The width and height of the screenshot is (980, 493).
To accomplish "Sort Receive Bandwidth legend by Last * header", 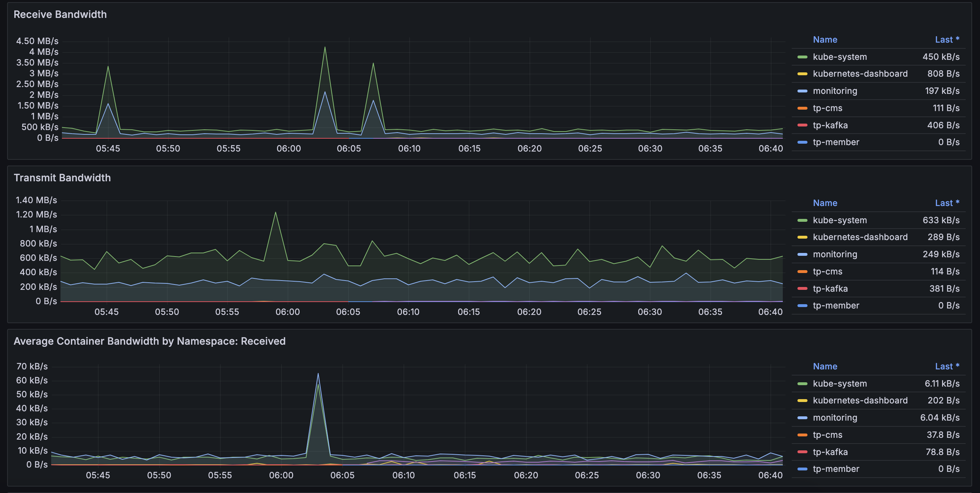I will (x=947, y=40).
